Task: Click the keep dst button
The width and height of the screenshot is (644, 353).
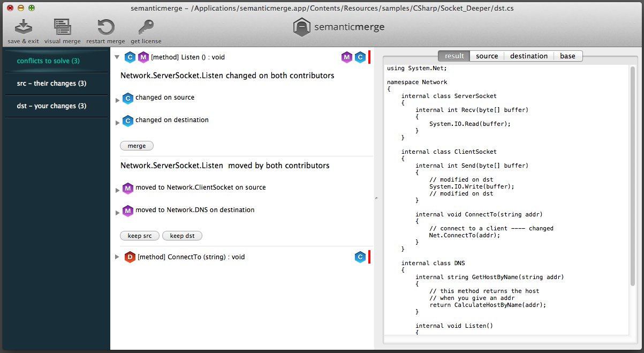Action: 182,236
